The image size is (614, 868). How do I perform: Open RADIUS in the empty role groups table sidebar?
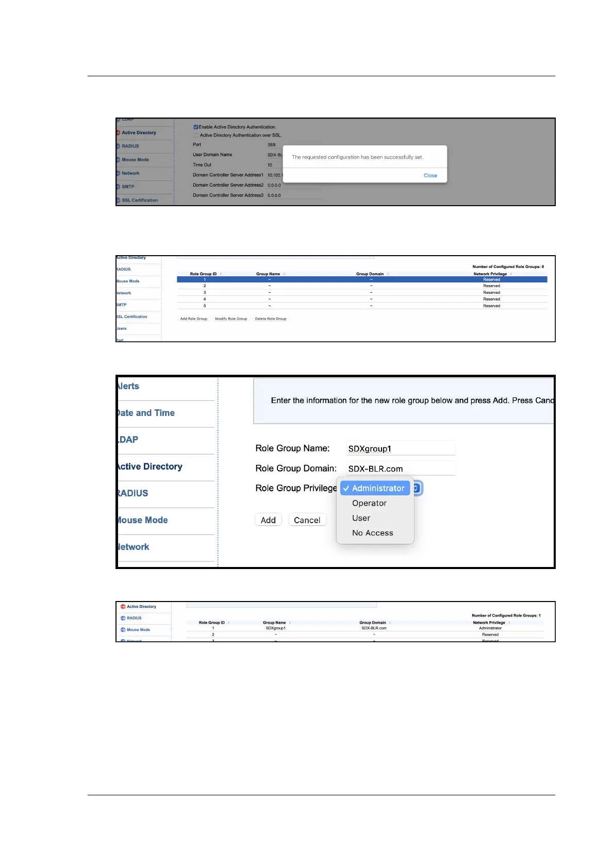coord(124,269)
